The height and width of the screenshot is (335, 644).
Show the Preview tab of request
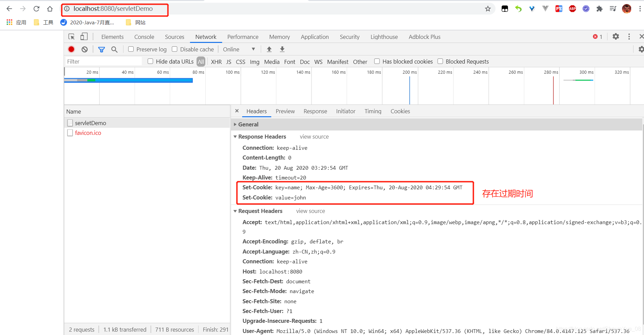pos(285,111)
